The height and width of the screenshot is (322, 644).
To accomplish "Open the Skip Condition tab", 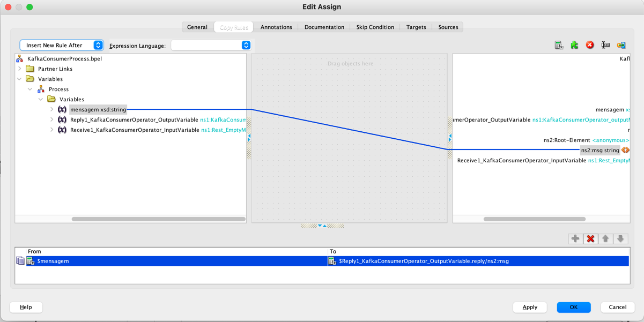I will (375, 27).
